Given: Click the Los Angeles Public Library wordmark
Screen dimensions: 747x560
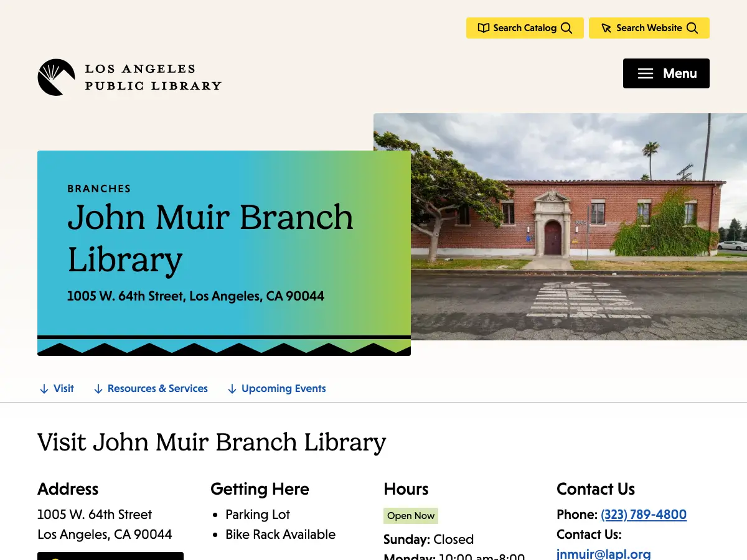Looking at the screenshot, I should pos(153,77).
